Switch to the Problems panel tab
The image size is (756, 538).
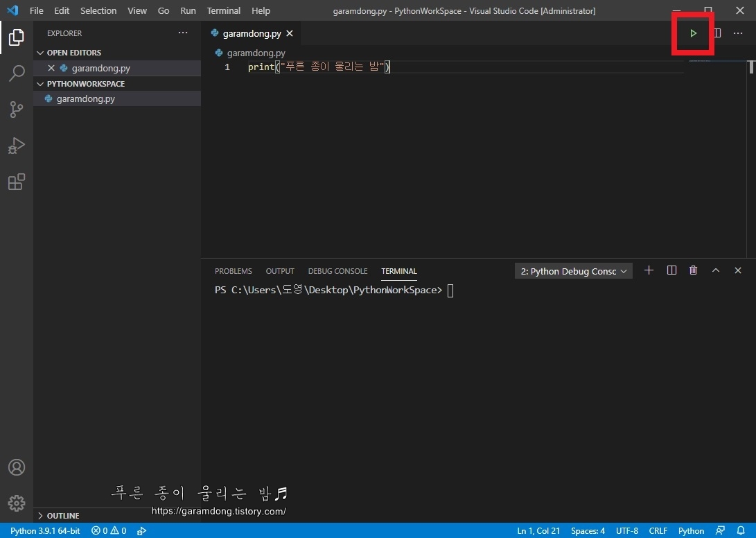234,271
